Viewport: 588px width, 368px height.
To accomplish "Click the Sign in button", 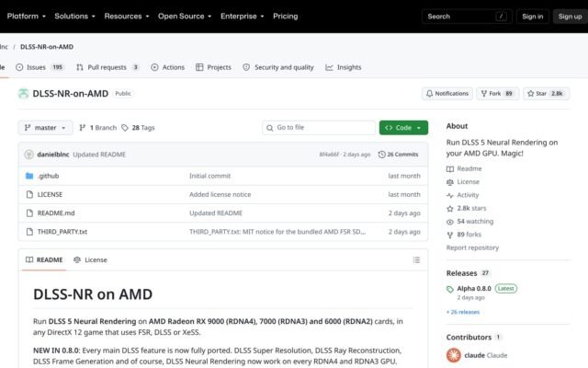I will click(533, 17).
